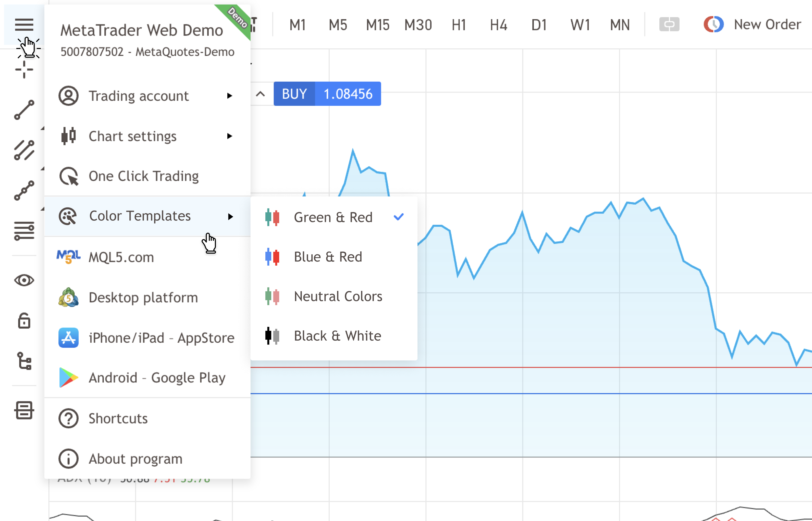Screen dimensions: 812x521
Task: Select the trend line drawing tool
Action: tap(24, 110)
